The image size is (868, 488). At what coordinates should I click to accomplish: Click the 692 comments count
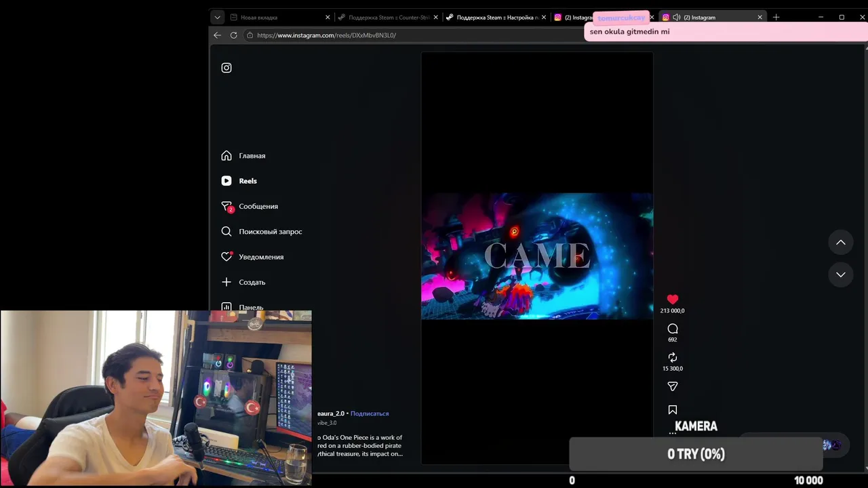(673, 340)
